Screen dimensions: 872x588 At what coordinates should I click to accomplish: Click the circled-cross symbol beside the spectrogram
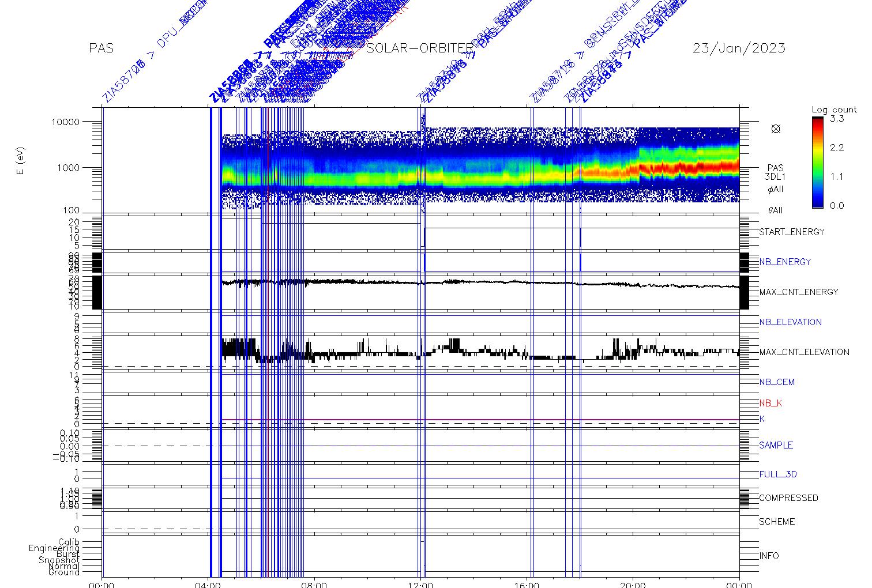click(776, 129)
